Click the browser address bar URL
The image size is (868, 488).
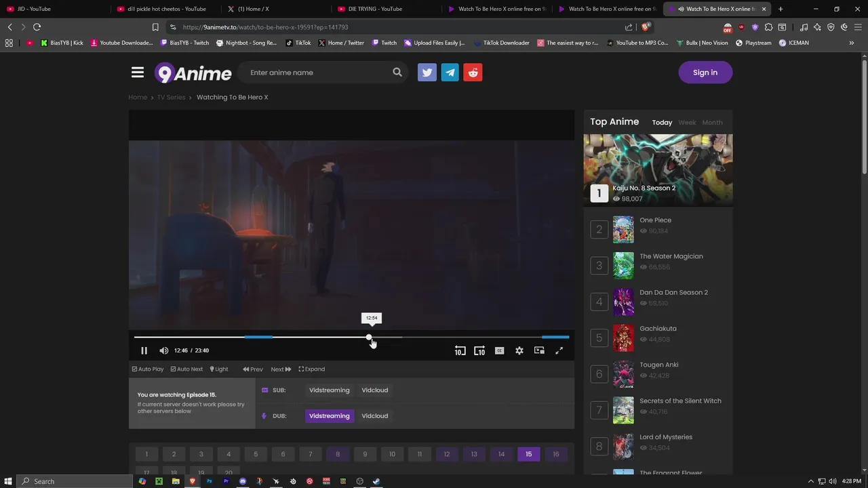tap(265, 27)
